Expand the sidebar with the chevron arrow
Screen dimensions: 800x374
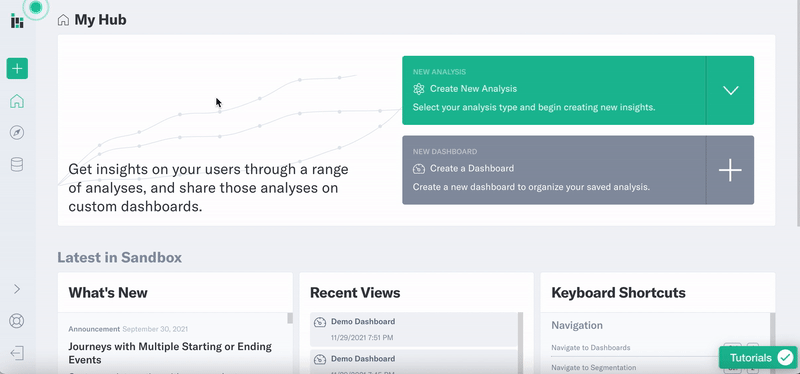tap(17, 289)
